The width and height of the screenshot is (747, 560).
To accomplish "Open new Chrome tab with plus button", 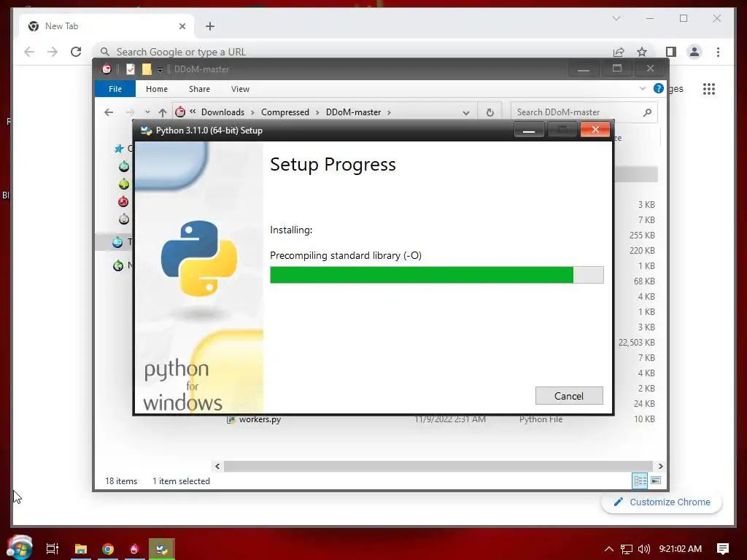I will point(210,26).
